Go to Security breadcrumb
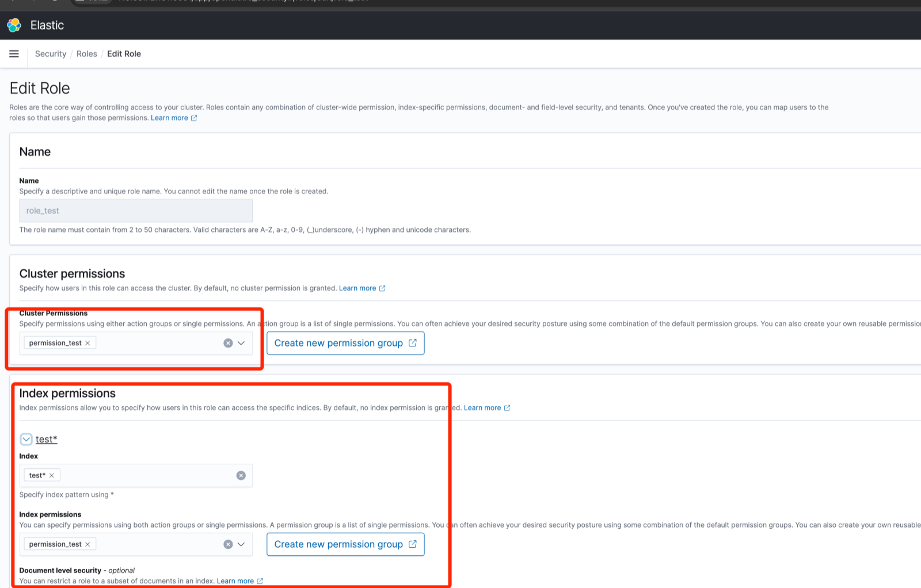Screen dimensions: 921x588 [51, 54]
